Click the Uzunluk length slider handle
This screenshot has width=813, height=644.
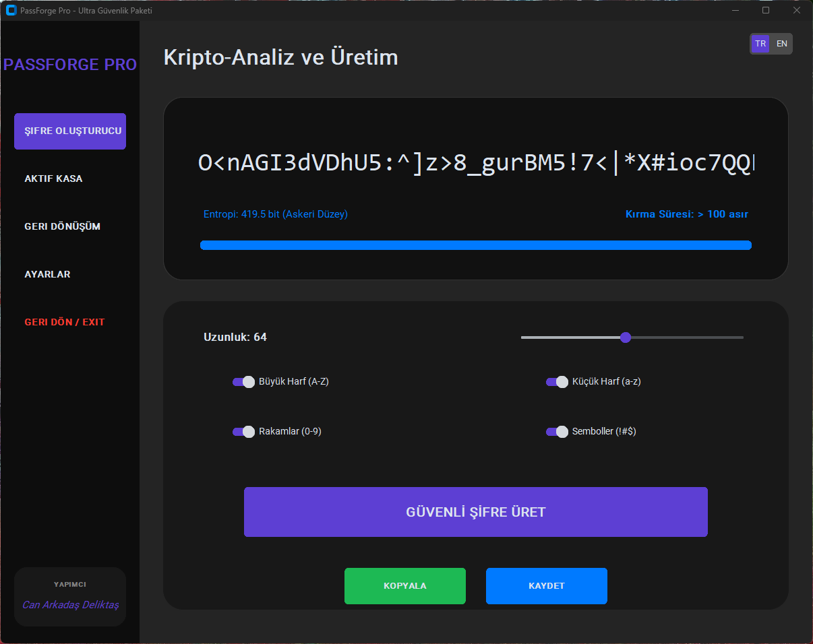pyautogui.click(x=625, y=337)
